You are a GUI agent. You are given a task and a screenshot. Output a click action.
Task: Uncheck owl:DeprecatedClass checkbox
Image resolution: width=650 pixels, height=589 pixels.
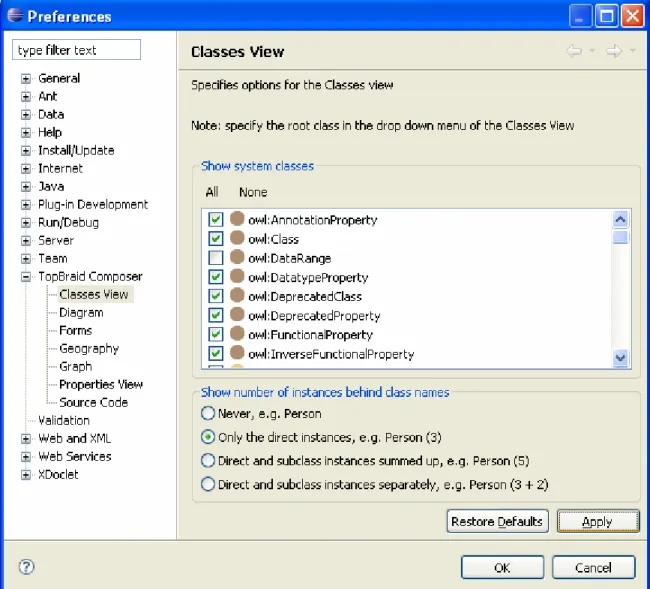pos(216,296)
